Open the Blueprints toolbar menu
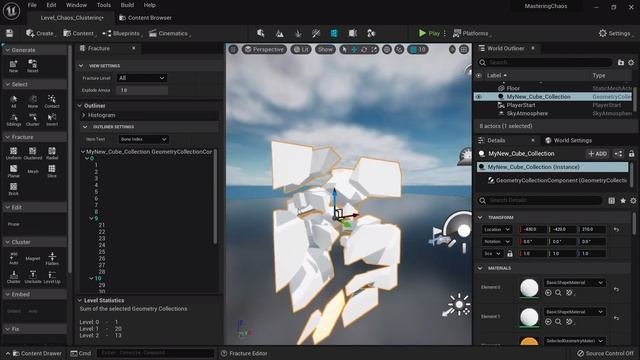 coord(122,33)
